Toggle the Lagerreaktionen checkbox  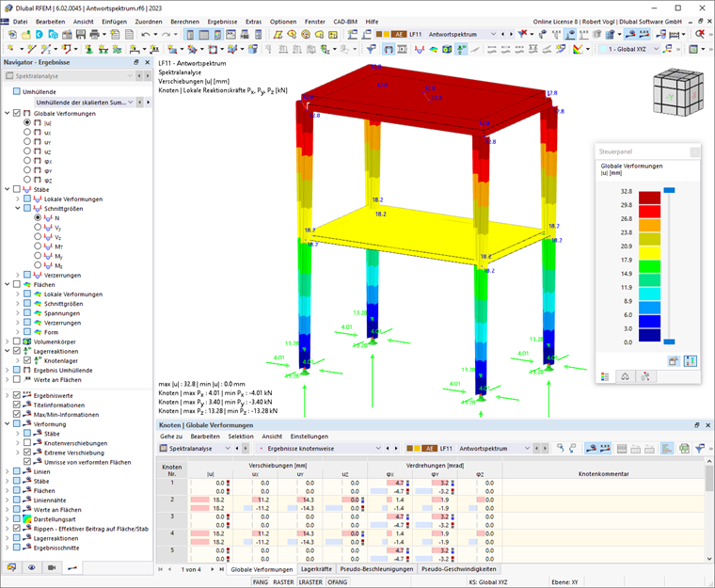[x=17, y=351]
